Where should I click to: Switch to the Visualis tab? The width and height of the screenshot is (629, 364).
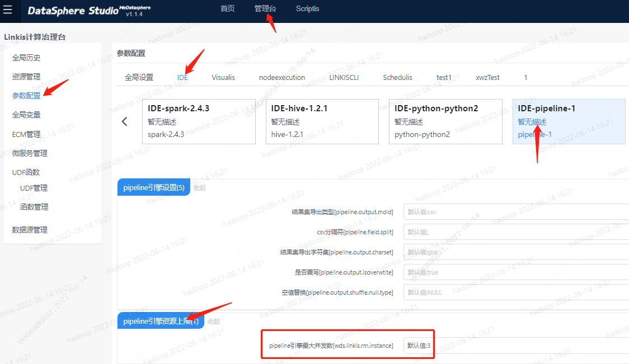coord(223,78)
